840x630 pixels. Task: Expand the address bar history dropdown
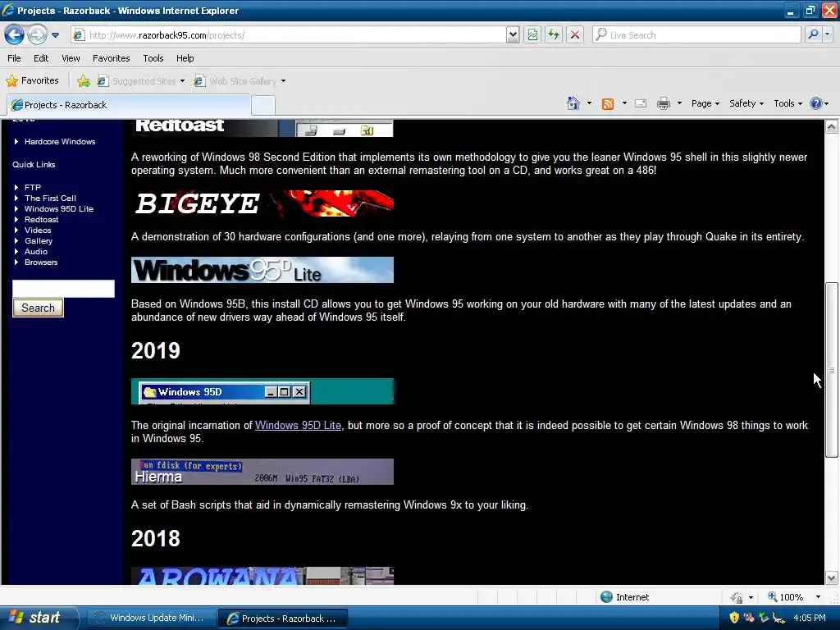point(513,34)
